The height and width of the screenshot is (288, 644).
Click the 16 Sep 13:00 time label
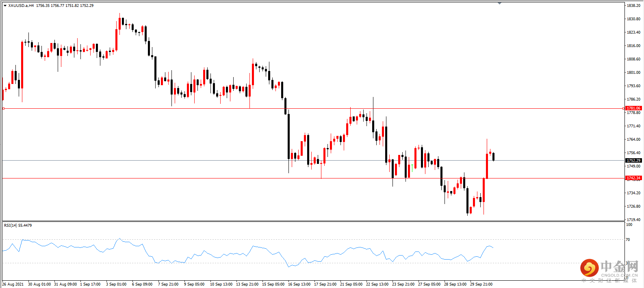299,284
